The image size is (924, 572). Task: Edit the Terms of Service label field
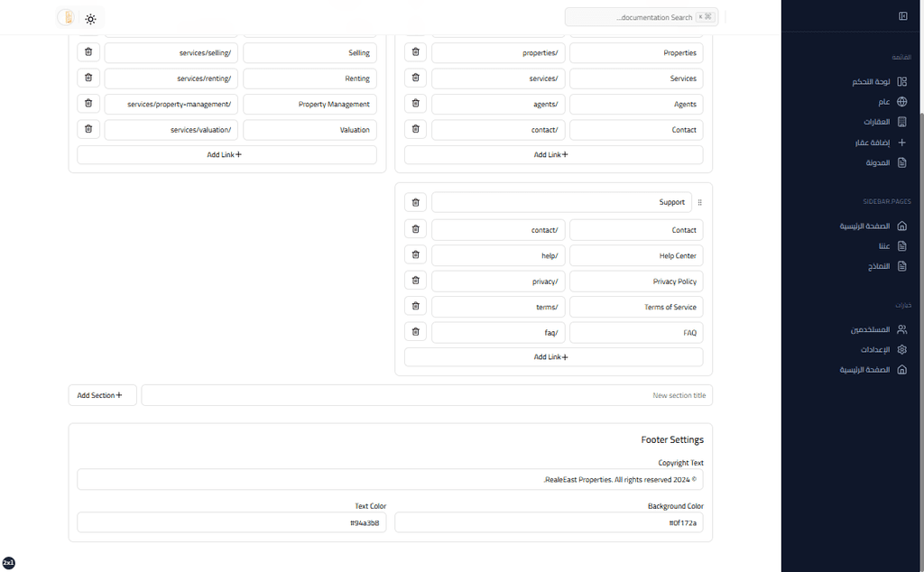pyautogui.click(x=636, y=307)
